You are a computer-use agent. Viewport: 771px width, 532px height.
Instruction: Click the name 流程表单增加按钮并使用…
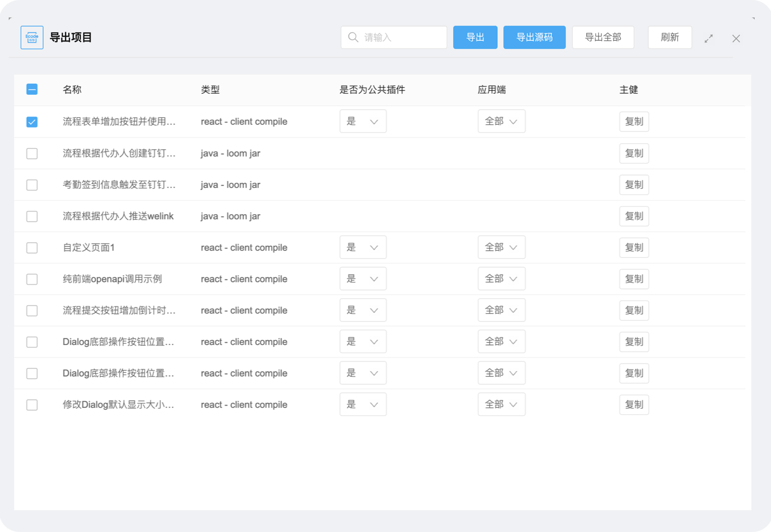point(119,122)
